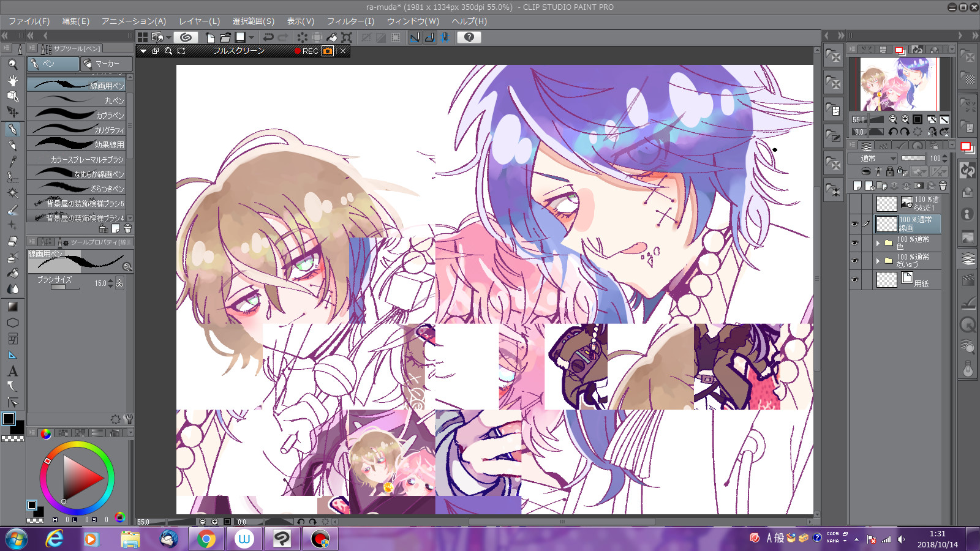The height and width of the screenshot is (551, 980).
Task: Expand the だいsづ layer folder
Action: [878, 261]
